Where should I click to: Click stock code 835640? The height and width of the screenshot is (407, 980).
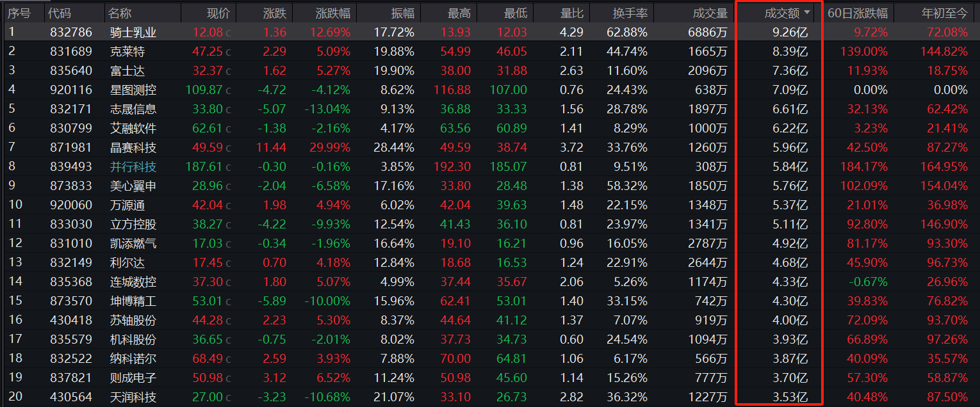click(x=71, y=70)
